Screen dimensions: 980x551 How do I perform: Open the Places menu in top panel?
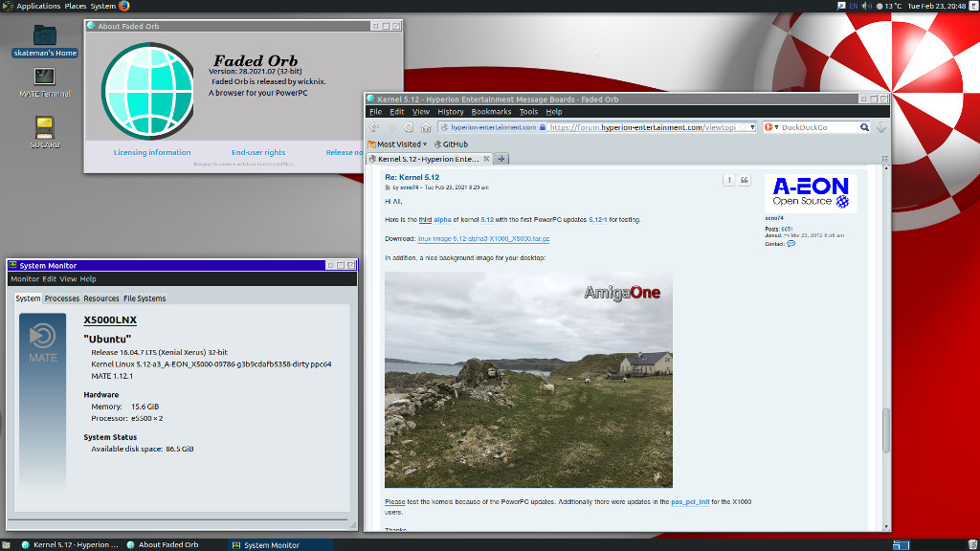[75, 6]
